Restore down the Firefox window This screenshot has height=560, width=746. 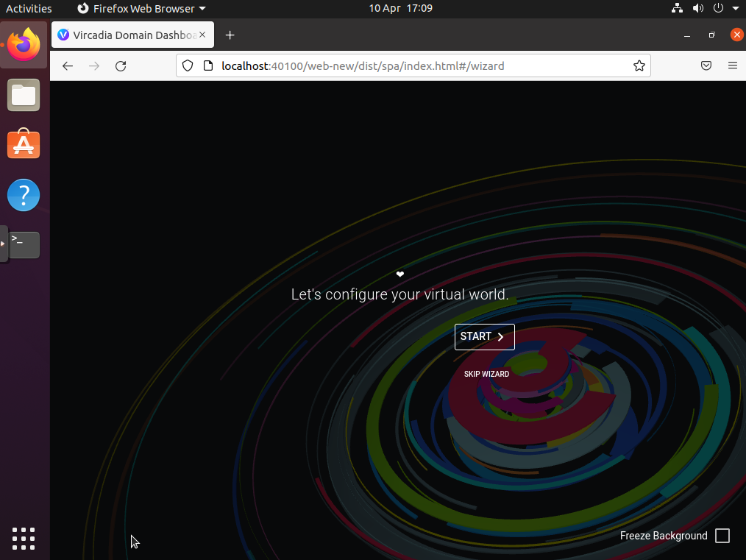(711, 35)
